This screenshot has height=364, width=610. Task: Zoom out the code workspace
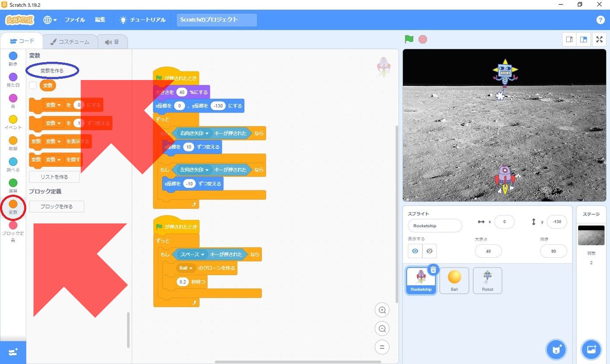pos(382,329)
